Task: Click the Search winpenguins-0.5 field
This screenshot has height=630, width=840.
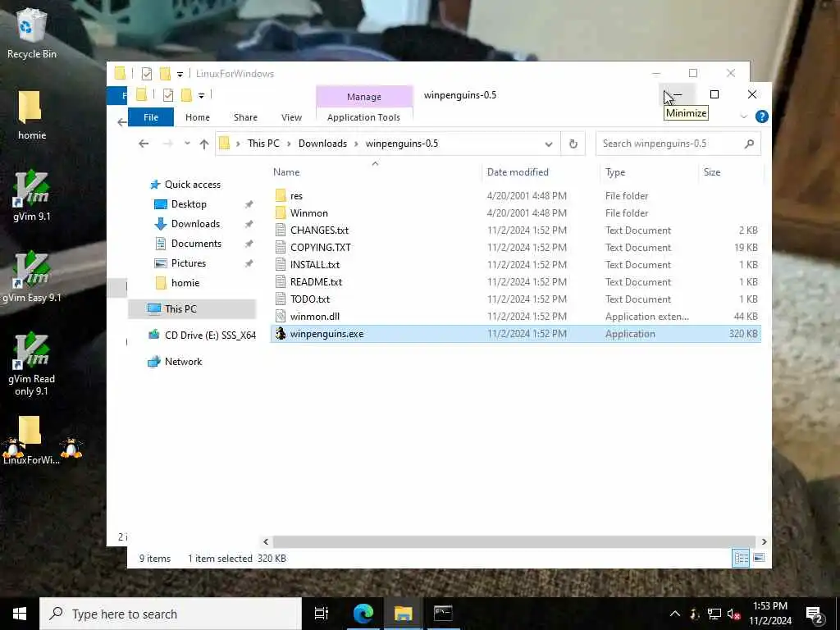Action: click(678, 144)
